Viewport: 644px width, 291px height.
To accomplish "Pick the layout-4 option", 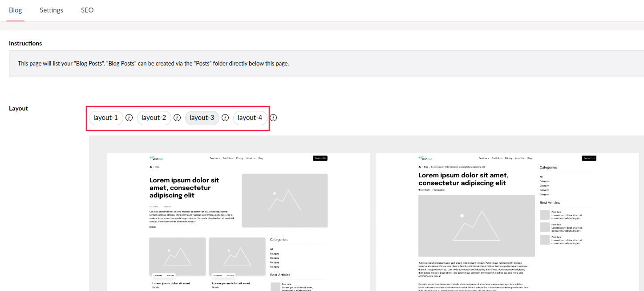I will point(250,118).
